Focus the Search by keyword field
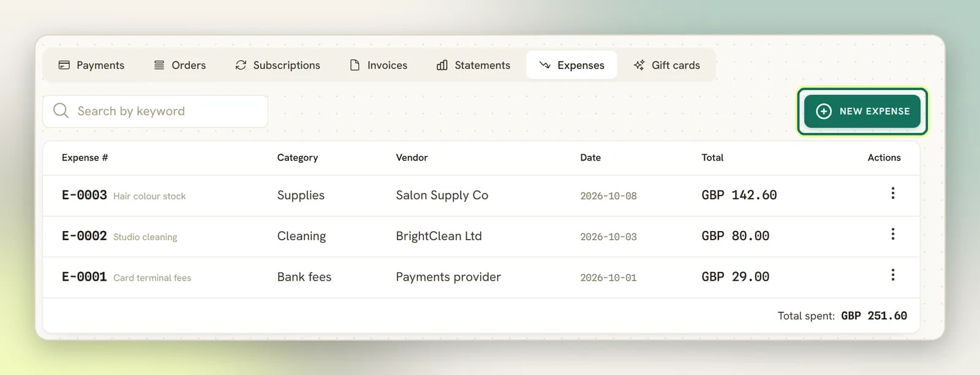Image resolution: width=980 pixels, height=375 pixels. [x=155, y=111]
